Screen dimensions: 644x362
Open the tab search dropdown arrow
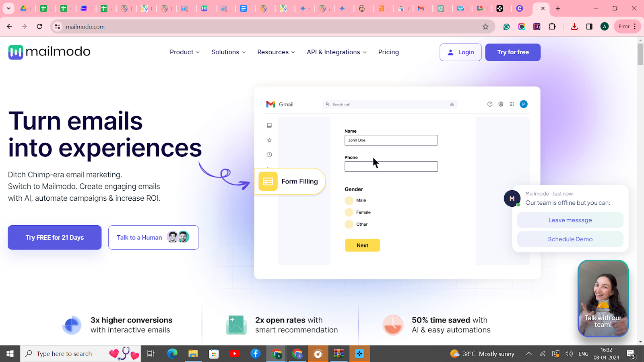8,8
